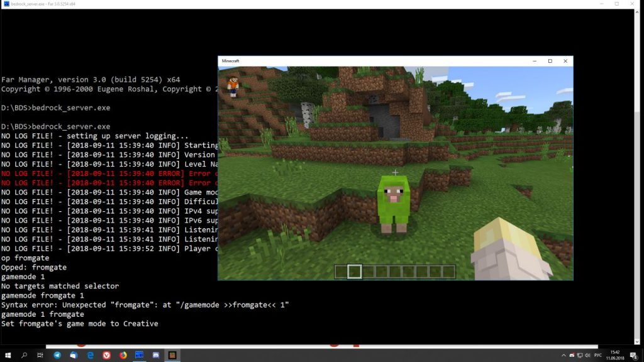
Task: Click the INFO line ending 'Version'
Action: [x=109, y=155]
